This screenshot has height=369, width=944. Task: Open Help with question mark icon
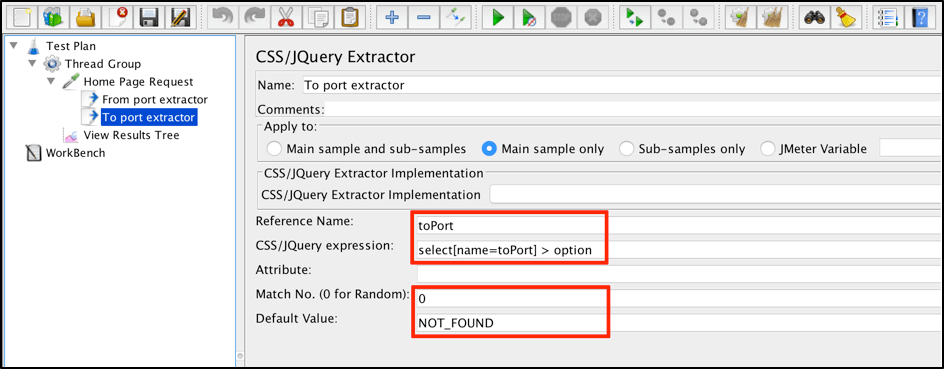919,17
